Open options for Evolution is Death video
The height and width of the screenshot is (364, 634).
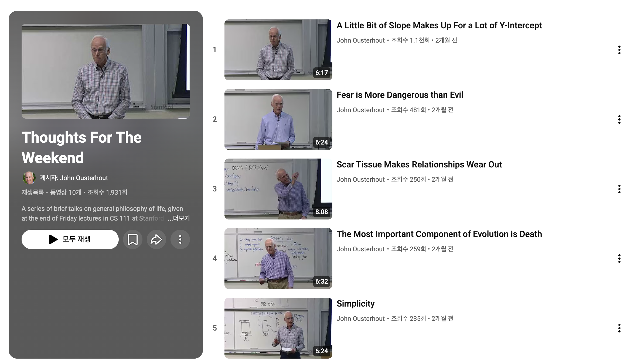pyautogui.click(x=619, y=259)
